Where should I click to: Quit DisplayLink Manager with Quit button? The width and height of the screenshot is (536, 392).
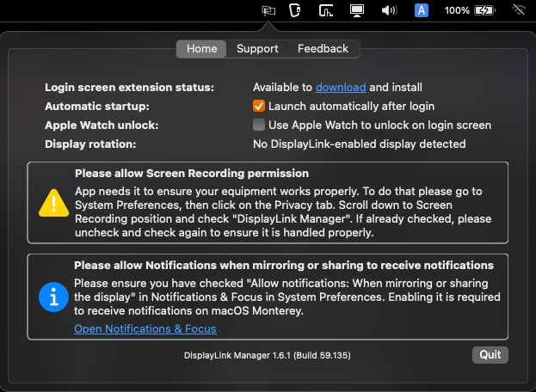[x=490, y=355]
